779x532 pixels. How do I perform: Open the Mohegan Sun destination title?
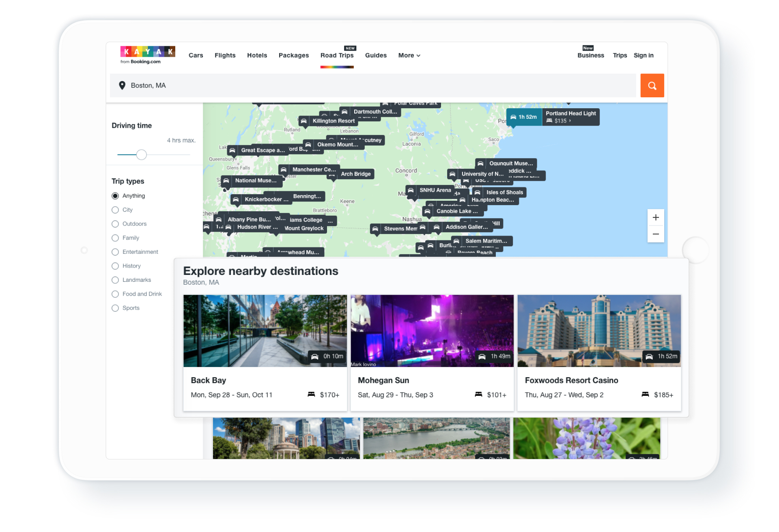383,380
